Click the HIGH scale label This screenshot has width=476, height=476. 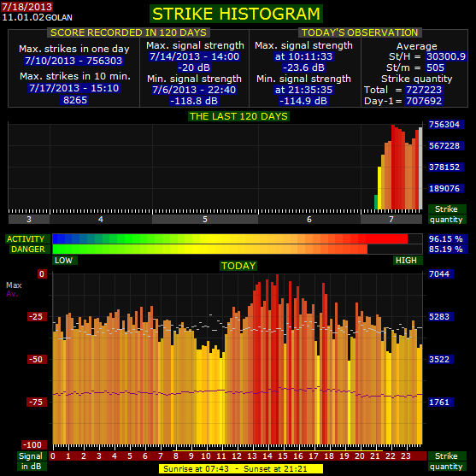coord(407,260)
